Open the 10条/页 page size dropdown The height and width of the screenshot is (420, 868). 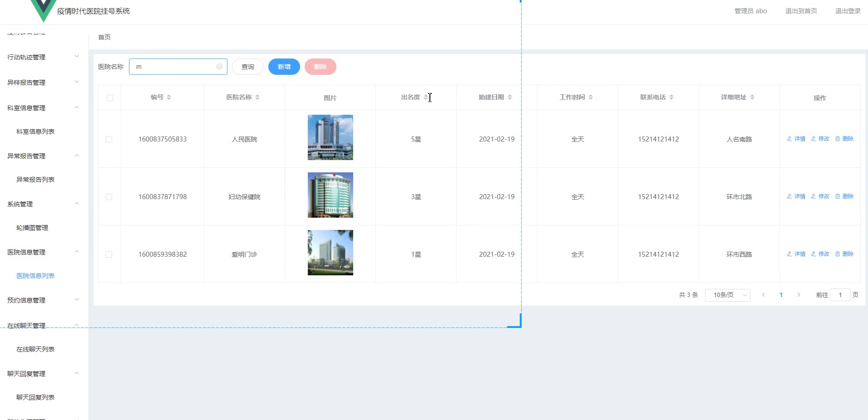(727, 295)
